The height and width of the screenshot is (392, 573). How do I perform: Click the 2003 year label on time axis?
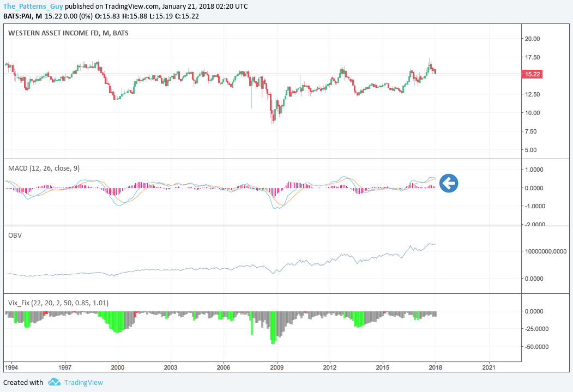click(171, 367)
